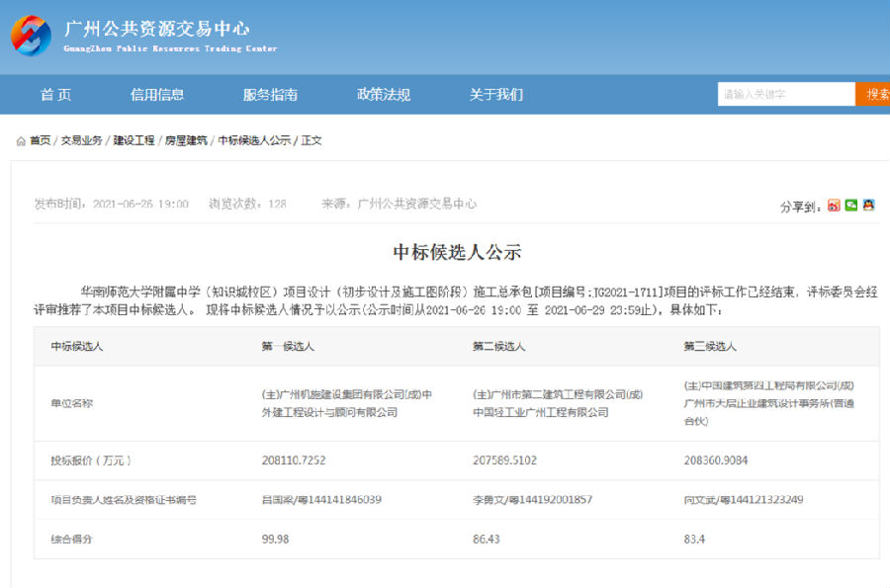890x588 pixels.
Task: Open 关于我们 in the navigation bar
Action: pyautogui.click(x=495, y=95)
